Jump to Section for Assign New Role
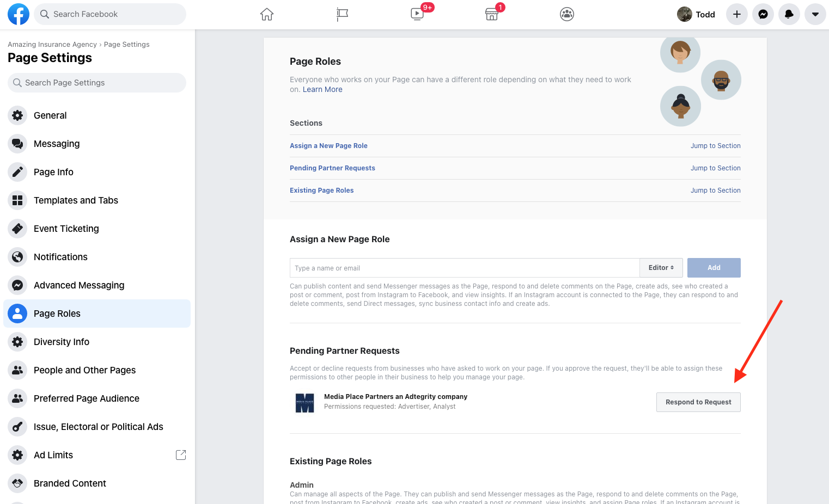 pos(715,146)
